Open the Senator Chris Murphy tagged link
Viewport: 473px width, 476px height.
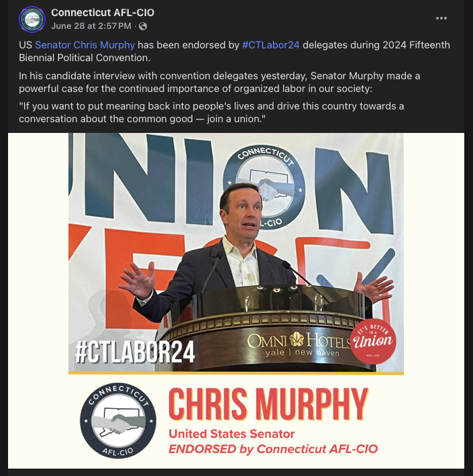pos(85,45)
